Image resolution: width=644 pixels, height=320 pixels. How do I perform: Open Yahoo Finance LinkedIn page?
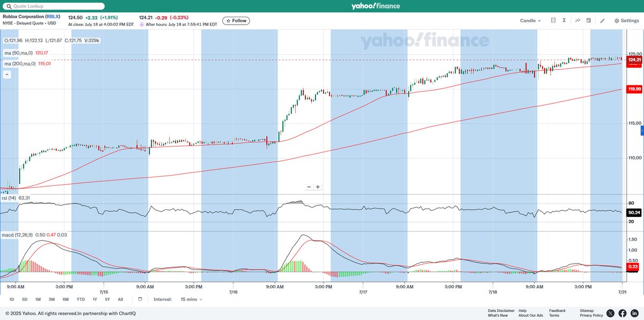[635, 313]
